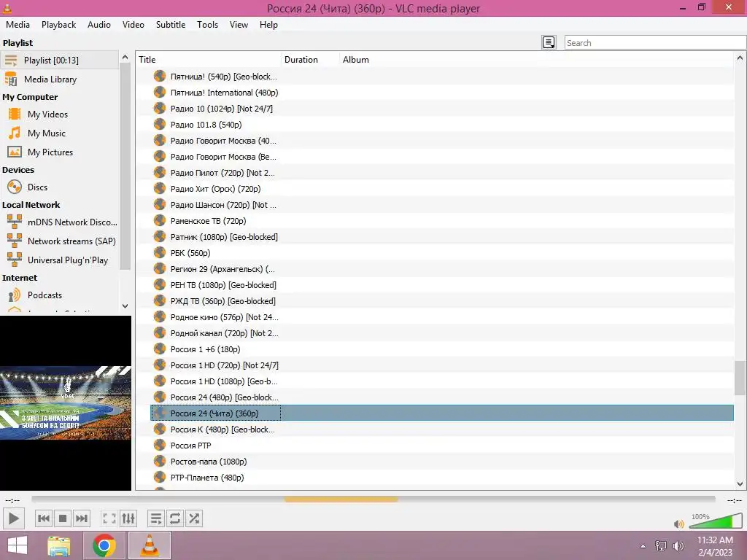
Task: Open Podcasts under Internet
Action: (x=59, y=295)
